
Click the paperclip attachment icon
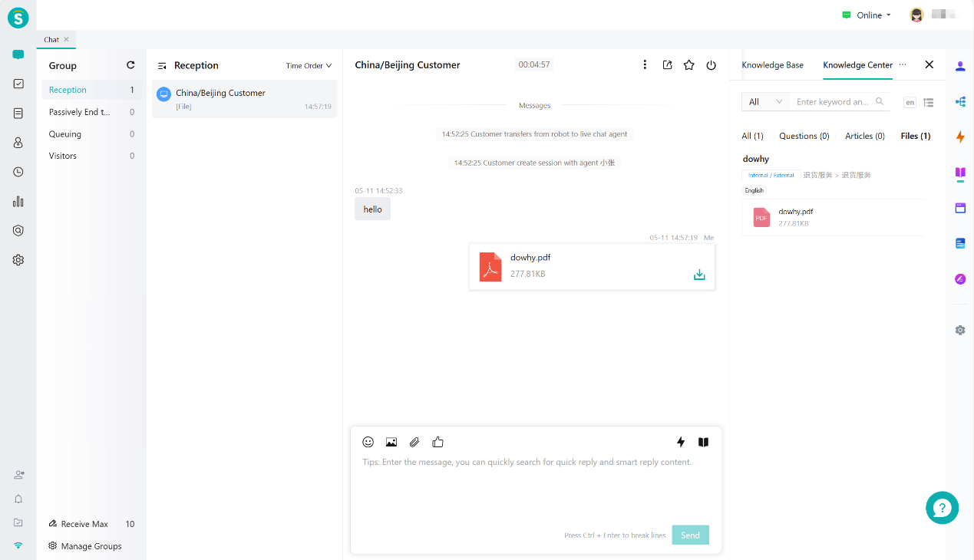click(414, 442)
